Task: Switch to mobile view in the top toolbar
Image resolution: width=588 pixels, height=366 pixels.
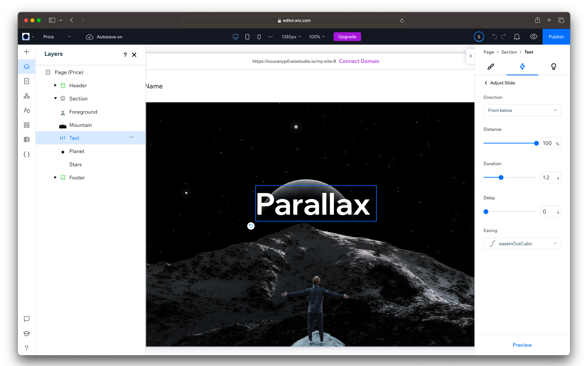Action: [x=259, y=37]
